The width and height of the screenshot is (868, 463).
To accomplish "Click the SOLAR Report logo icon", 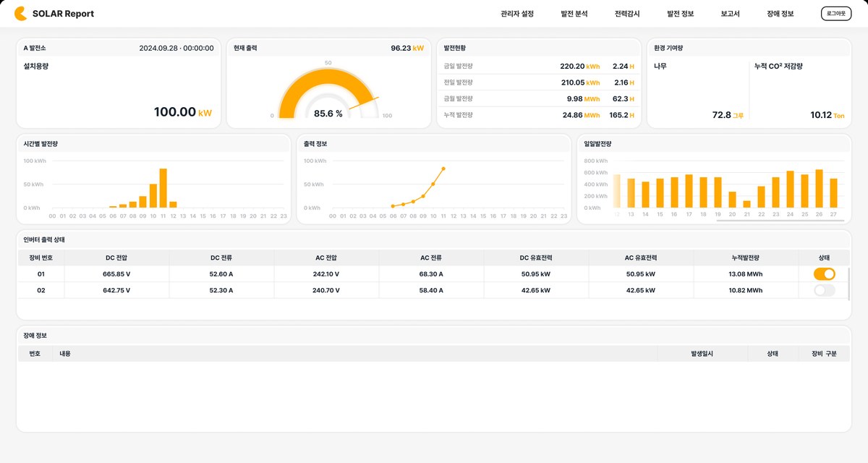I will point(20,13).
